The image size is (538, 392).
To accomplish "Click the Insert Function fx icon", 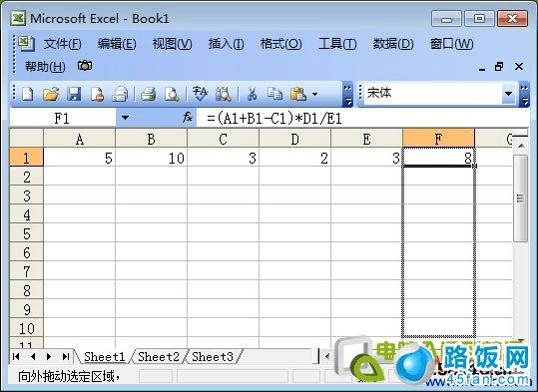I will (x=188, y=118).
